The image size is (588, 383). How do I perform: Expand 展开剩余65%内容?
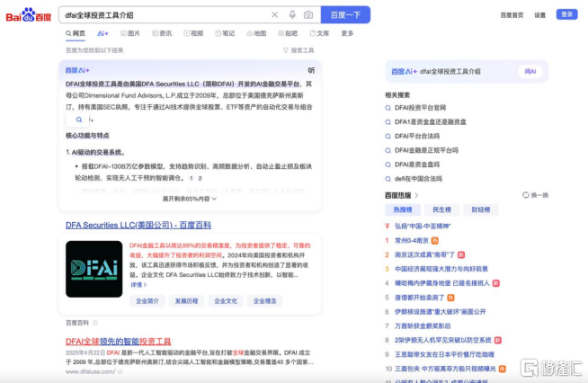tap(190, 199)
